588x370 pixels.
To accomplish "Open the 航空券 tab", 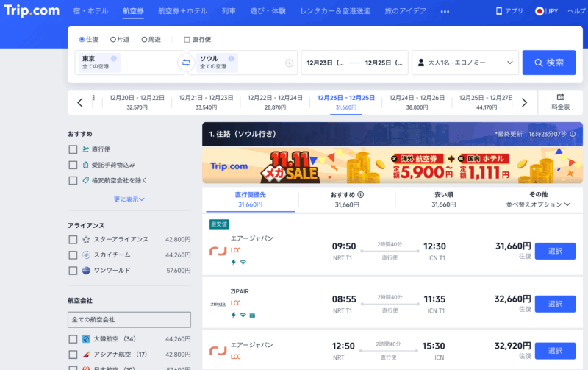I will (x=133, y=11).
